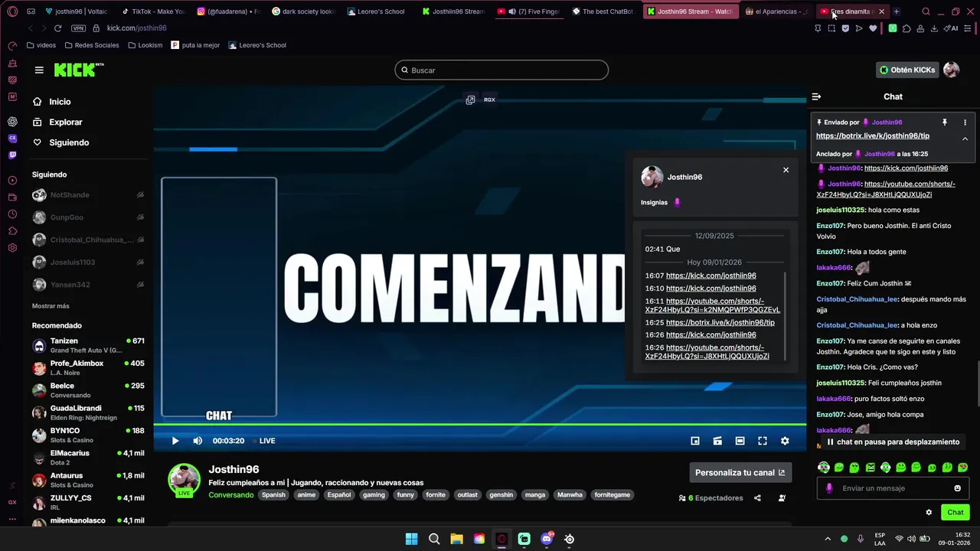Open video player settings gear

click(x=785, y=441)
